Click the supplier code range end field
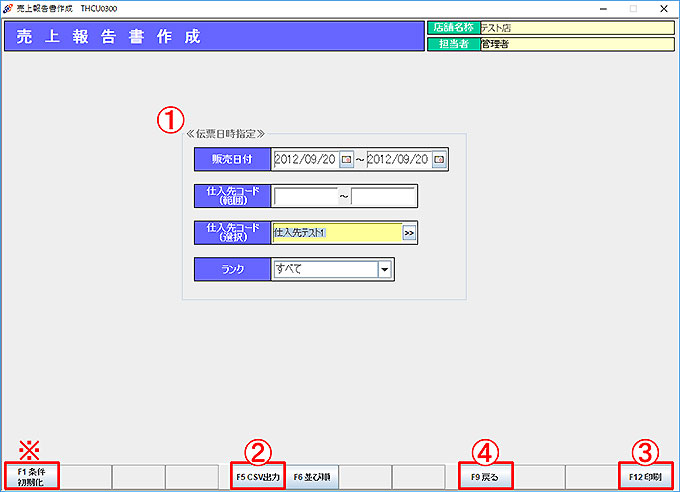680x492 pixels. [383, 196]
